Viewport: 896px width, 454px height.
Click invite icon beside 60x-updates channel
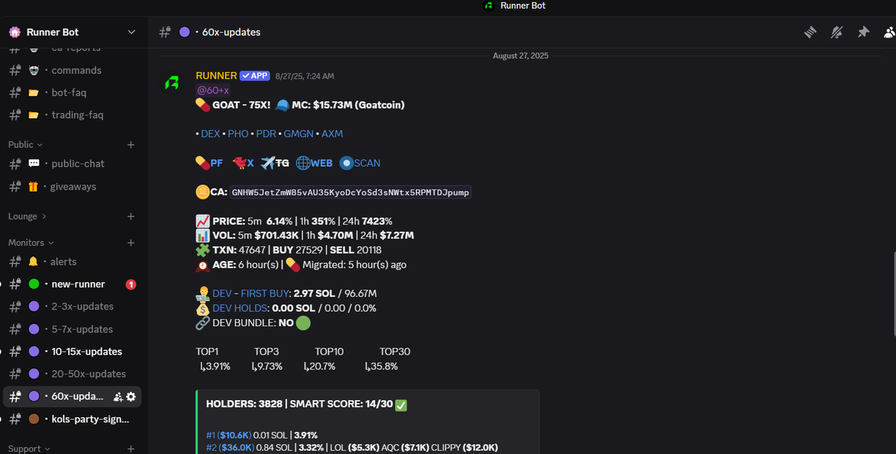(118, 397)
